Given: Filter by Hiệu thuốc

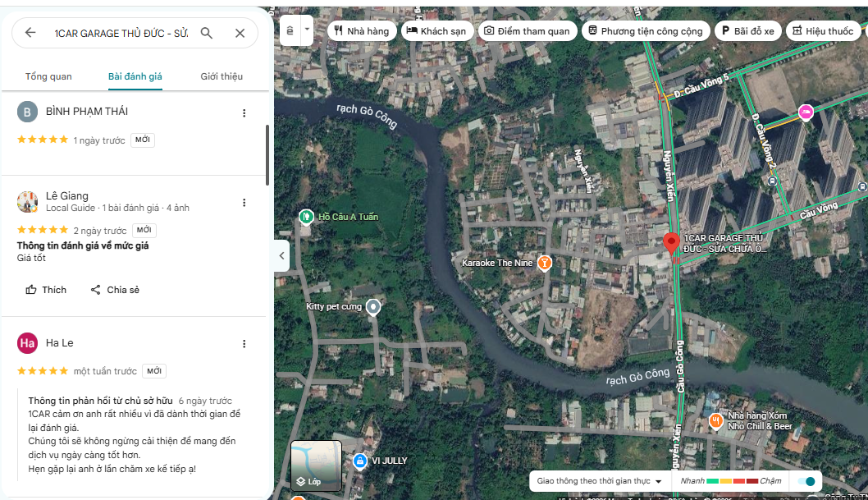Looking at the screenshot, I should point(823,31).
